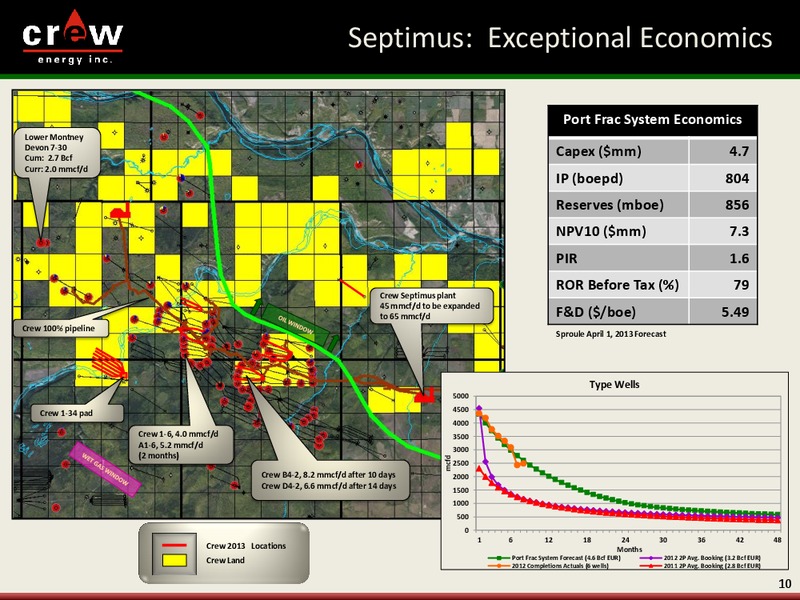Click the Crew 100% pipeline callout
The width and height of the screenshot is (800, 600).
pos(59,328)
